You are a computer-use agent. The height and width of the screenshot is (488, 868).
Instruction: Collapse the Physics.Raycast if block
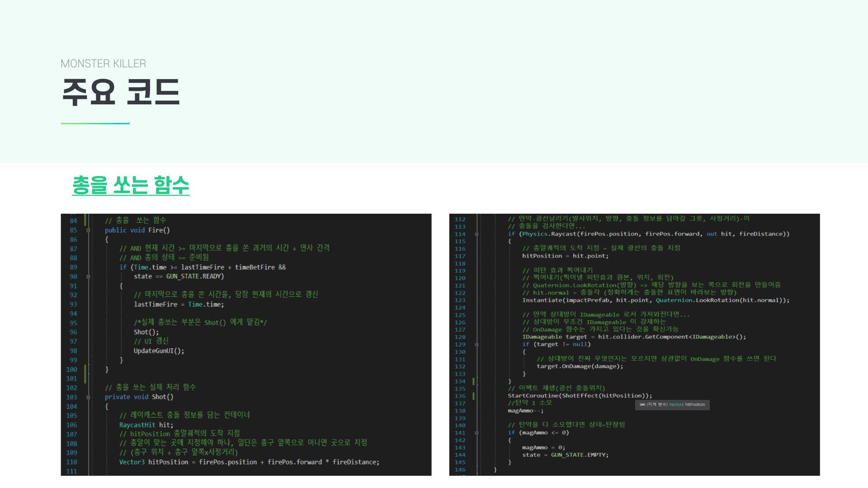pyautogui.click(x=476, y=234)
